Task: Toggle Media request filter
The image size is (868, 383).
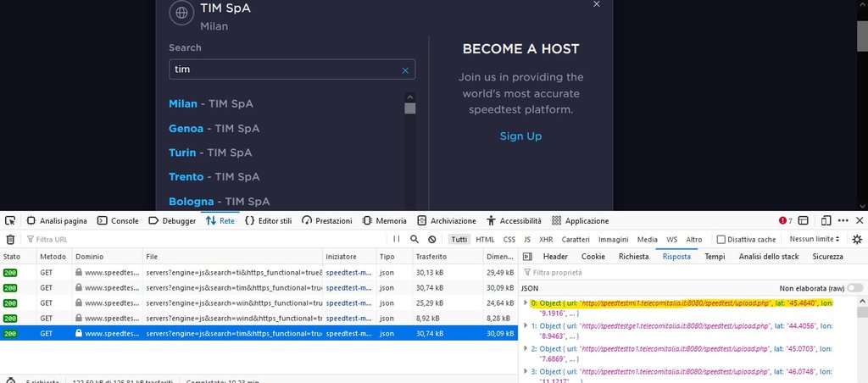Action: pos(647,240)
